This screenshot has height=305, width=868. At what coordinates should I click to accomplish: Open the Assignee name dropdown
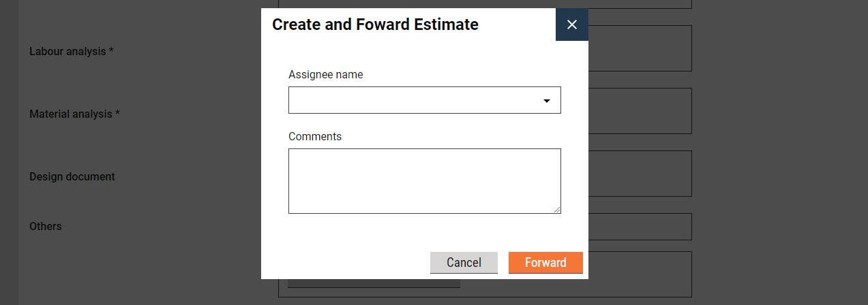click(x=424, y=100)
